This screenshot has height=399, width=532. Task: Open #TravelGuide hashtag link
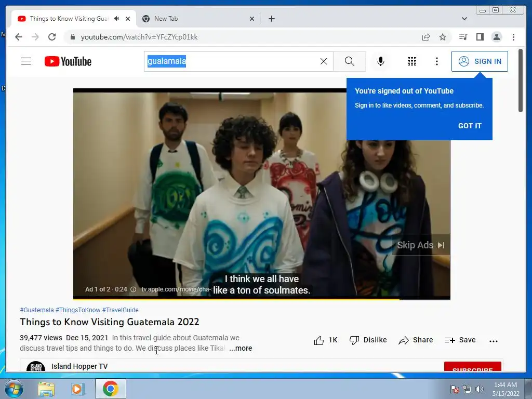(x=121, y=310)
